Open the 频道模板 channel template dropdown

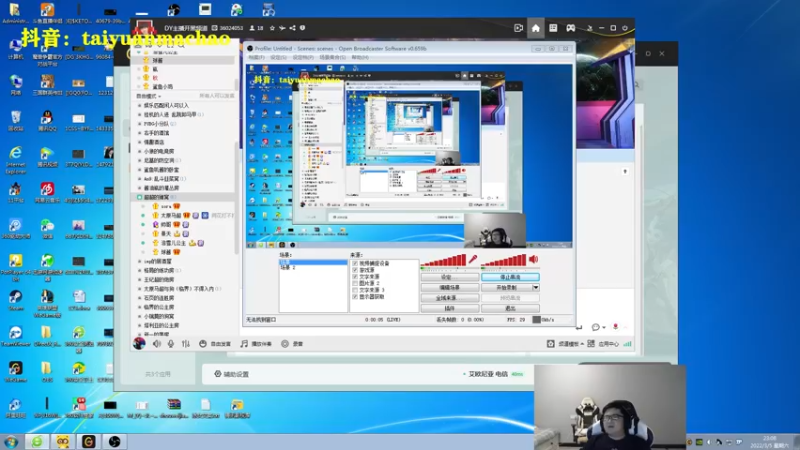[565, 344]
